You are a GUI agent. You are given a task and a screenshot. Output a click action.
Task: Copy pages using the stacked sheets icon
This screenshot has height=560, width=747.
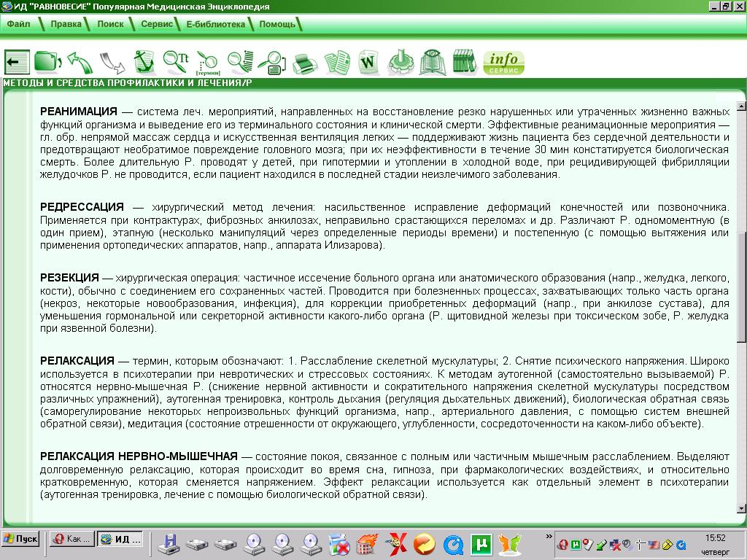tap(338, 62)
